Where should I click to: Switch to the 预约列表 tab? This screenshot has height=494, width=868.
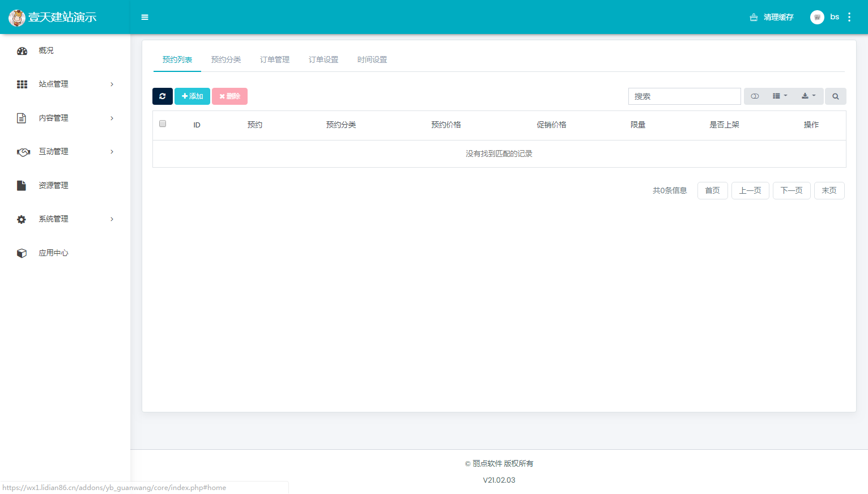click(177, 59)
